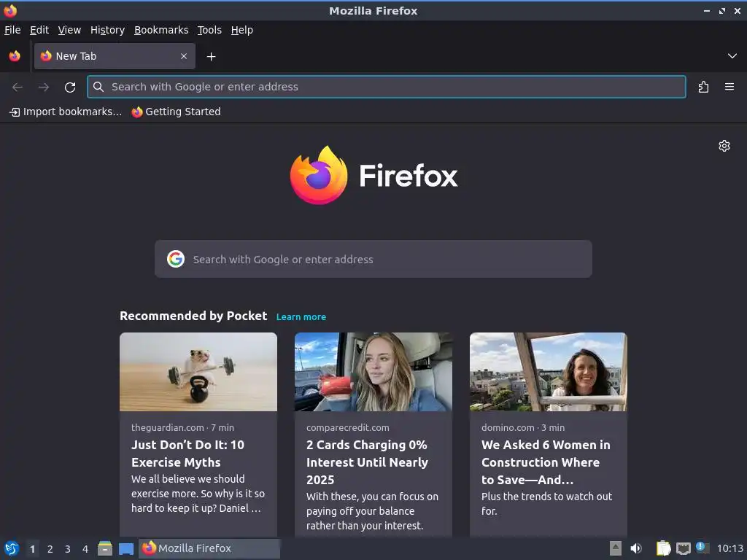Reload the current page
The width and height of the screenshot is (747, 560).
(70, 87)
